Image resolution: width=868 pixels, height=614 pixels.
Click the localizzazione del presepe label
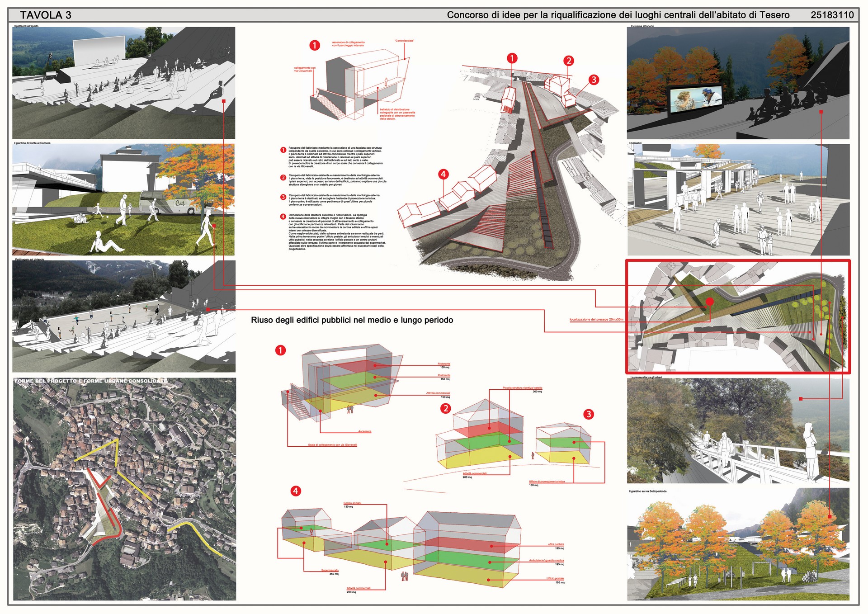(x=596, y=320)
